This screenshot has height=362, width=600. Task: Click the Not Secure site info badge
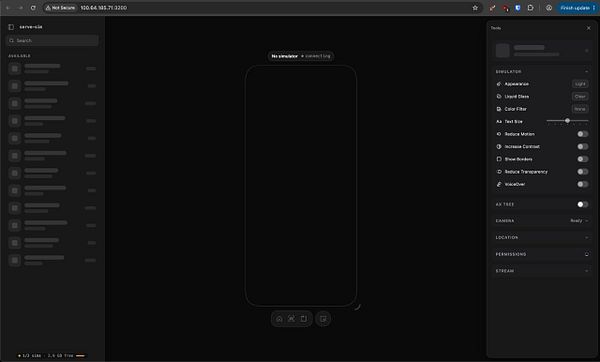(x=60, y=8)
